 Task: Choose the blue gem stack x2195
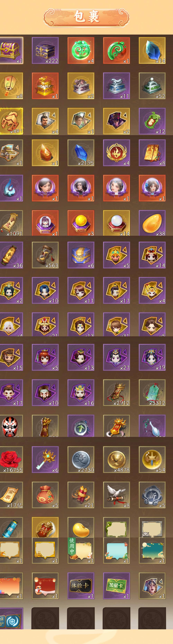[81, 153]
